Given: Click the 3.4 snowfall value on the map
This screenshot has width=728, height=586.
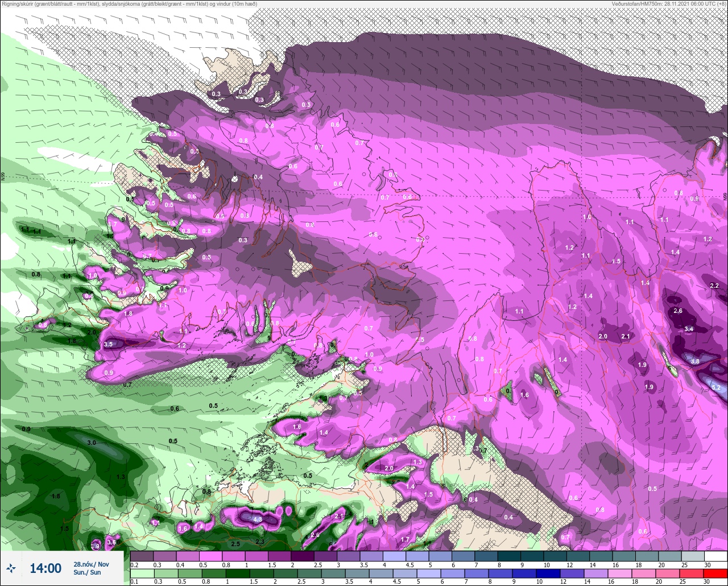Looking at the screenshot, I should tap(689, 329).
